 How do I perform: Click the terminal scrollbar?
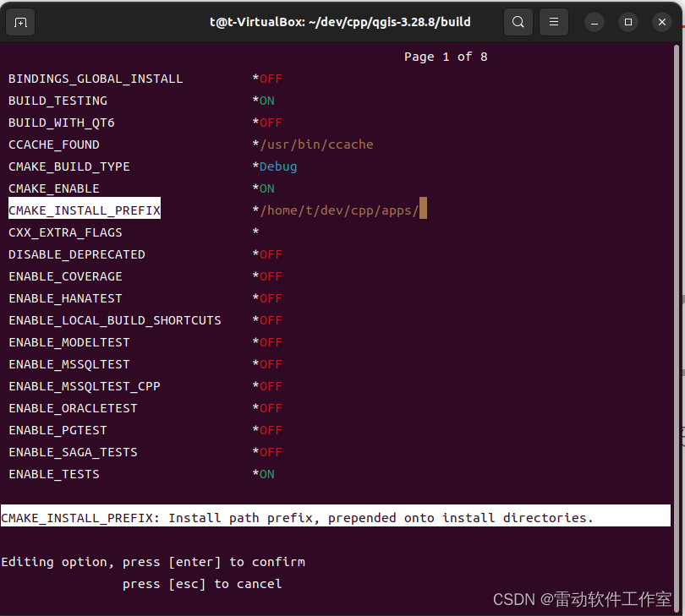coord(677,327)
